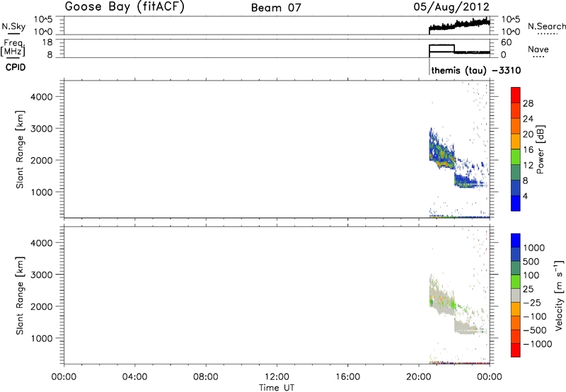Select the 'Time UT' axis title
The height and width of the screenshot is (392, 566).
tap(277, 388)
